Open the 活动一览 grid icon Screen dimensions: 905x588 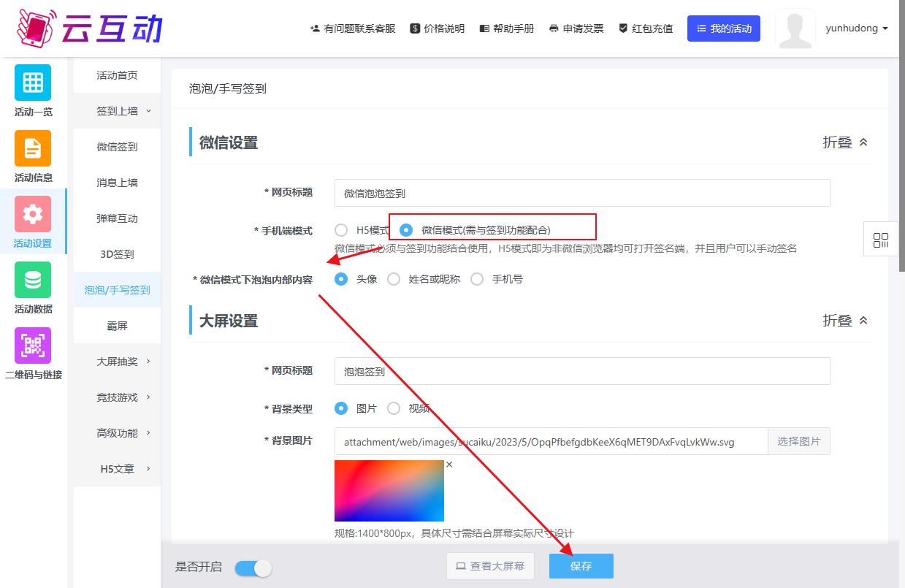tap(33, 83)
